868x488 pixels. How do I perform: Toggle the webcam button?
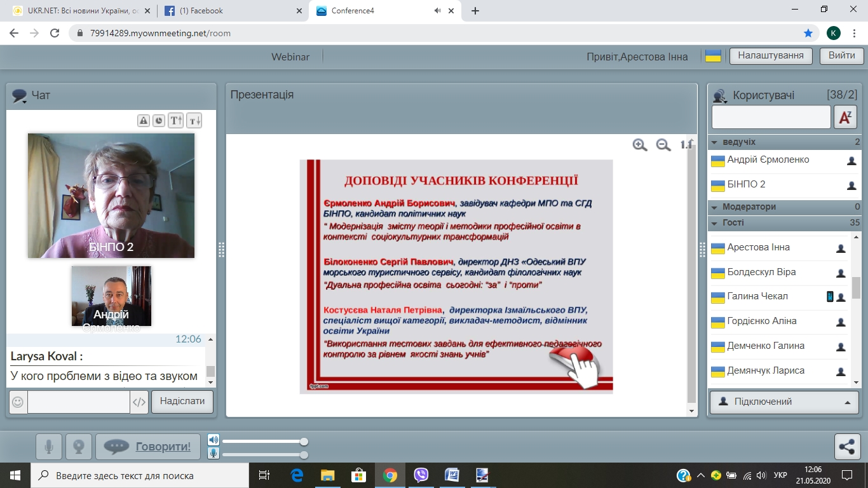tap(79, 447)
